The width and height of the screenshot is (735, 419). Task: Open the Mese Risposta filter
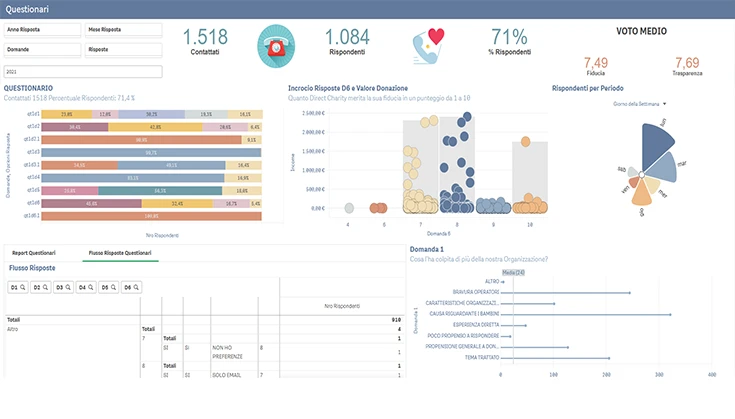(124, 30)
